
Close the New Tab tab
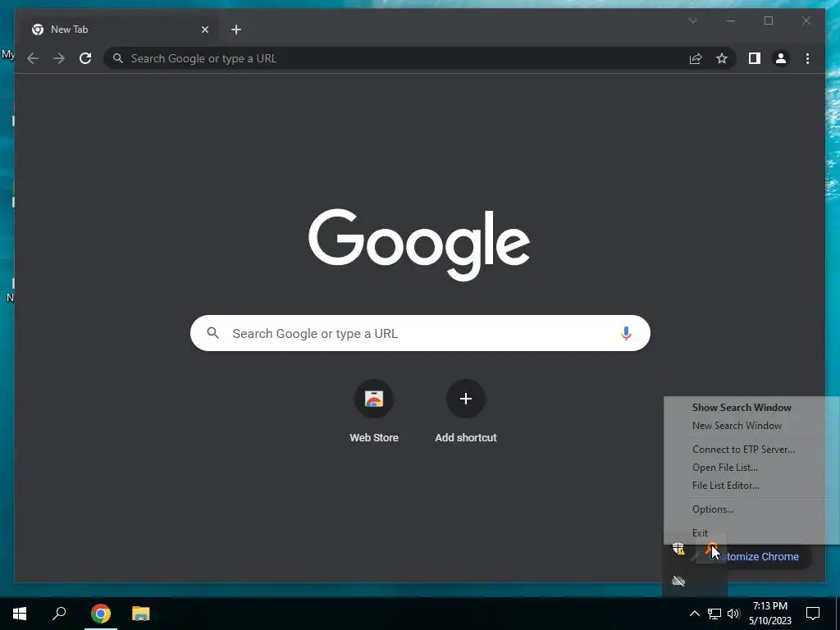click(x=204, y=30)
